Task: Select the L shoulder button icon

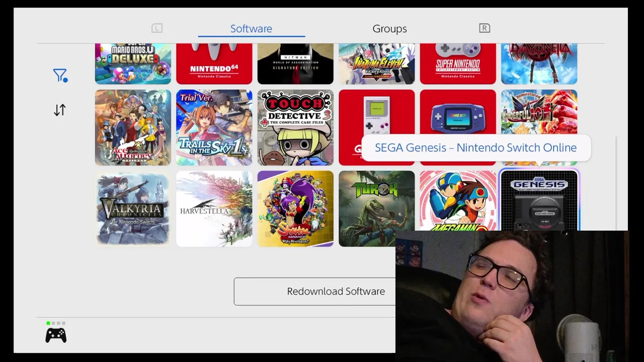Action: (157, 28)
